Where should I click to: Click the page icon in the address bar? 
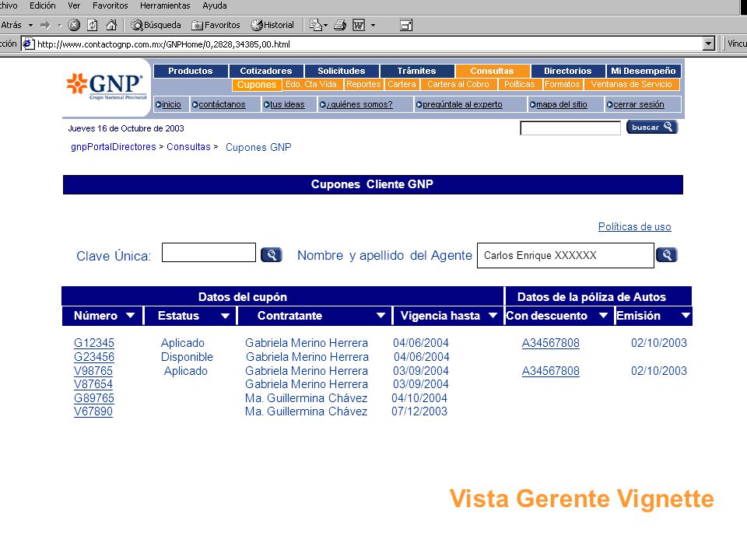(29, 44)
